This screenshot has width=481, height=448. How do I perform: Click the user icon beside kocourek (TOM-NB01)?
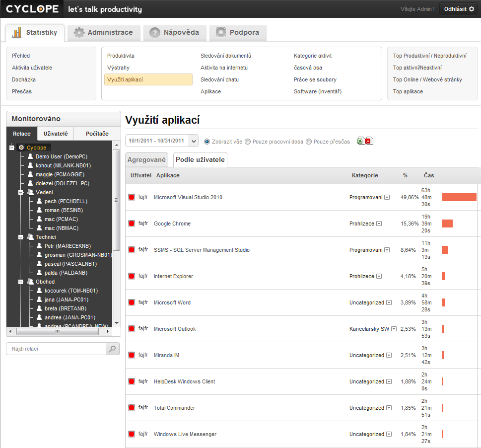(x=39, y=290)
